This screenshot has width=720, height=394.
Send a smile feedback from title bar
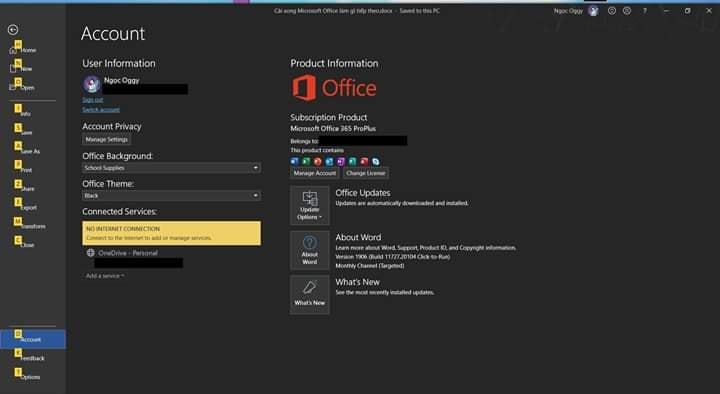612,11
